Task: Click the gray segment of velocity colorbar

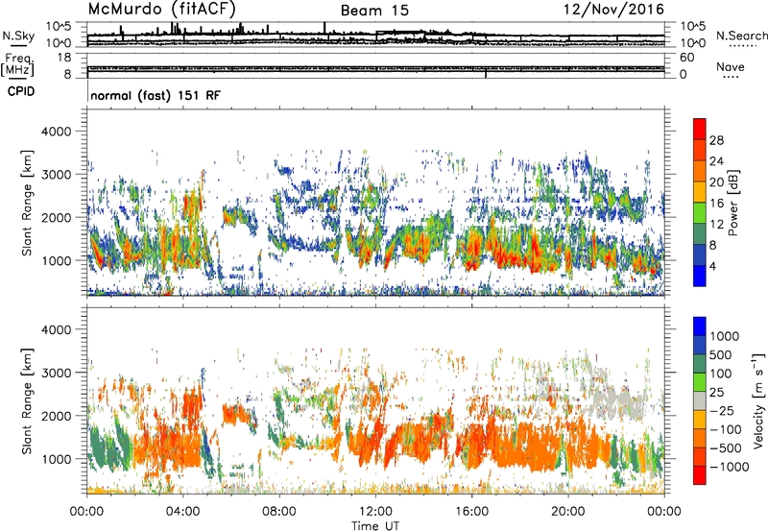Action: (x=700, y=401)
